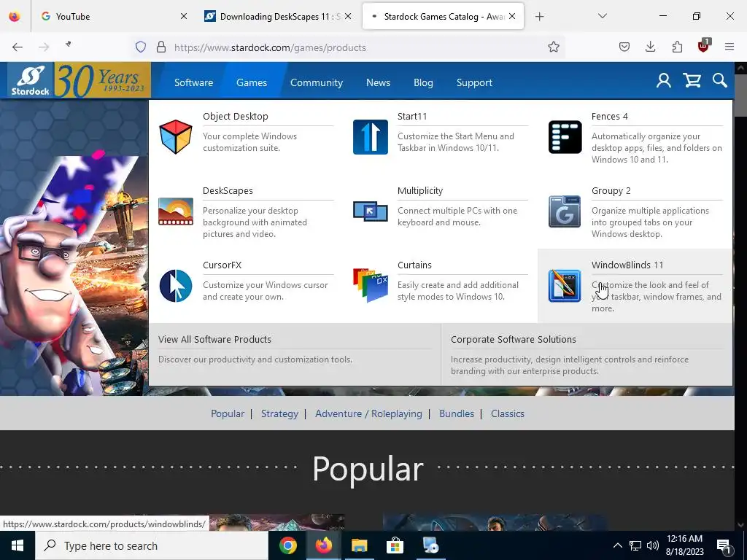
Task: Open the Support nav item
Action: pos(474,82)
